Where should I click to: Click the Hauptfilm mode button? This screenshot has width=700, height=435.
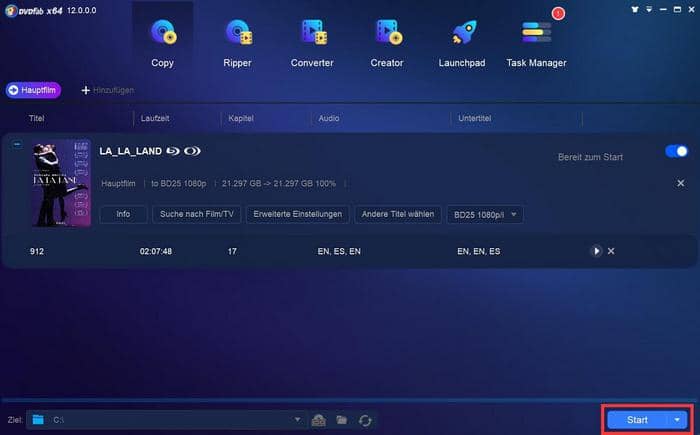point(33,90)
